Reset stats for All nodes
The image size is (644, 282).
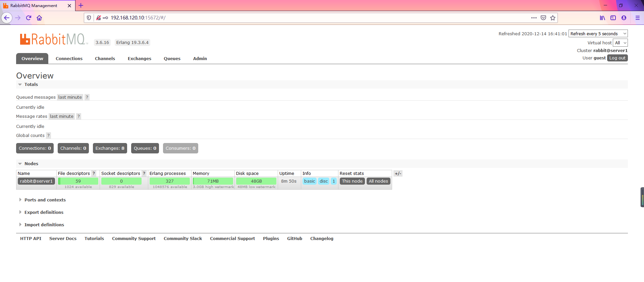(378, 181)
